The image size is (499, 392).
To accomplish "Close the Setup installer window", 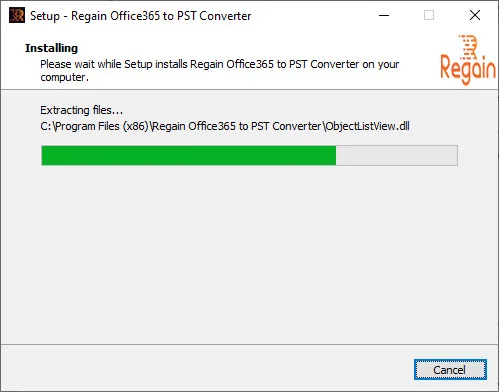I will click(475, 15).
